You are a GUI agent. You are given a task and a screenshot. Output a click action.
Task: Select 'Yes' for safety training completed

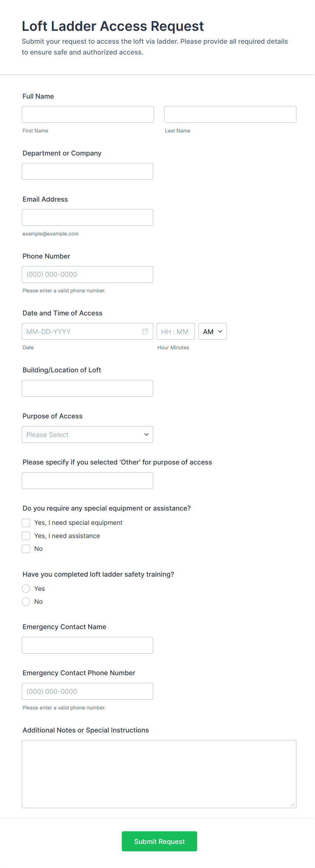(x=26, y=588)
